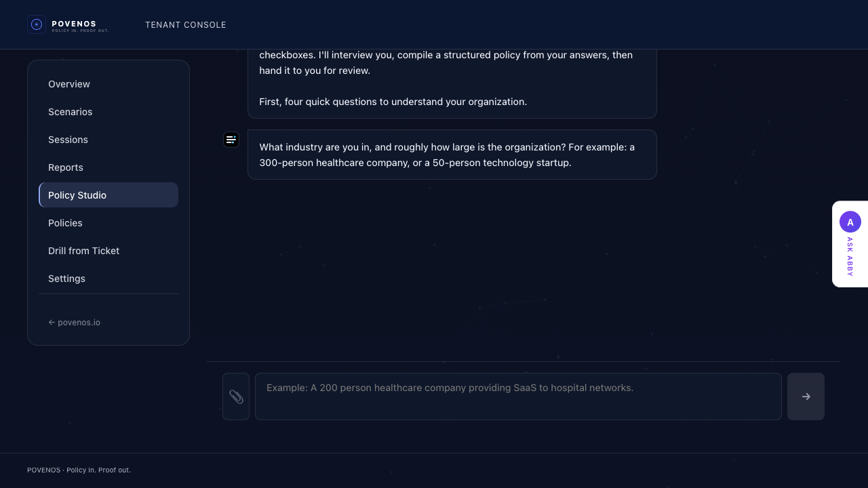Open Settings from the sidebar
This screenshot has height=488, width=868.
66,279
